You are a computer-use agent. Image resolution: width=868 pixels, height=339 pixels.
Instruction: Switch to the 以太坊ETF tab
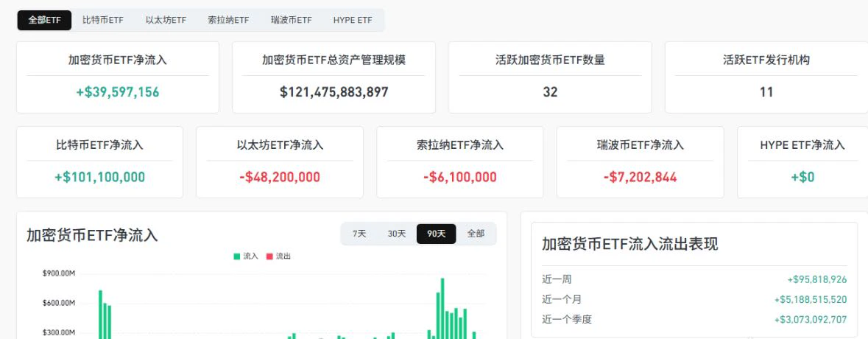(166, 20)
